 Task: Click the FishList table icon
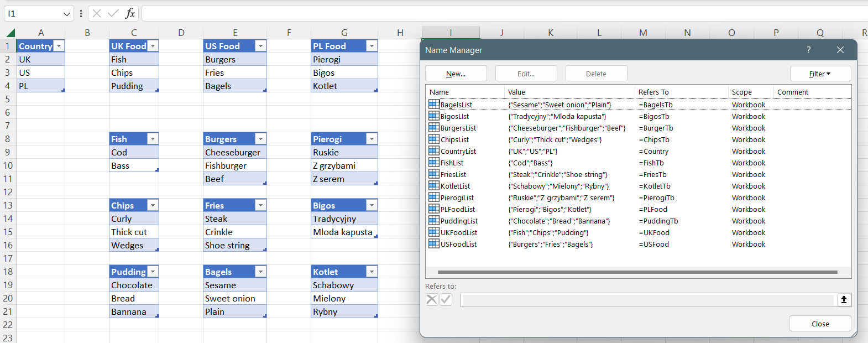pyautogui.click(x=434, y=162)
